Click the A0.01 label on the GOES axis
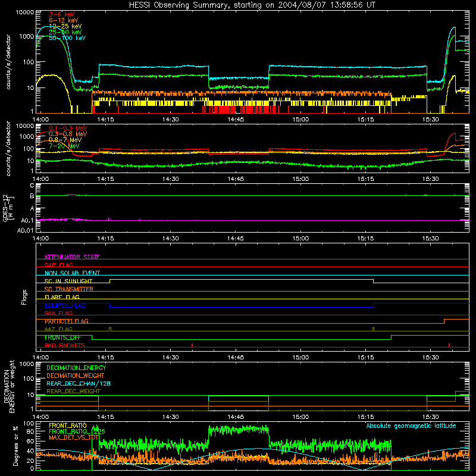476x476 pixels. coord(25,230)
